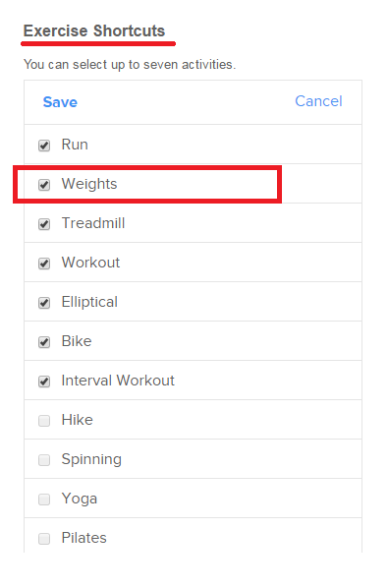Uncheck the Bike checkbox
This screenshot has height=588, width=389.
[44, 342]
